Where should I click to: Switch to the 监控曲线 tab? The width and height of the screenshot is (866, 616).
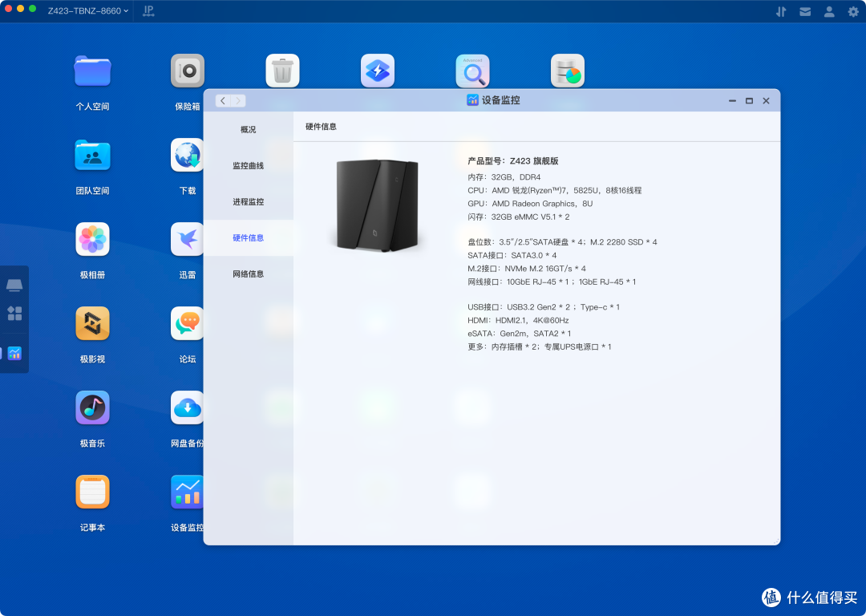point(248,166)
